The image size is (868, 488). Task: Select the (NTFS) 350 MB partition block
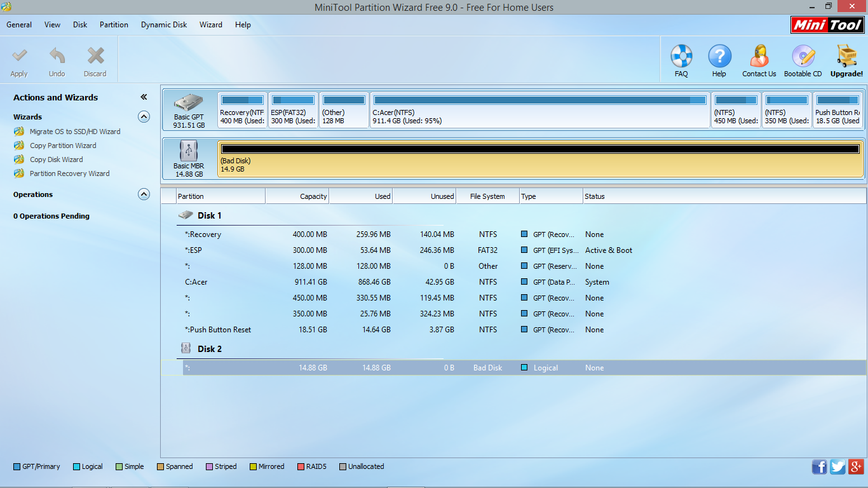click(x=787, y=110)
